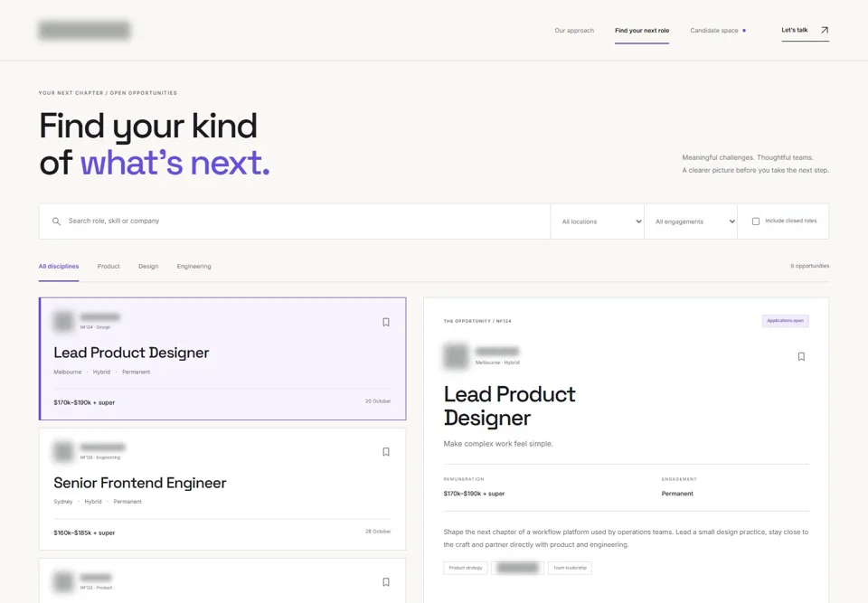Focus the Search role, skill or company field
The height and width of the screenshot is (603, 868).
295,221
